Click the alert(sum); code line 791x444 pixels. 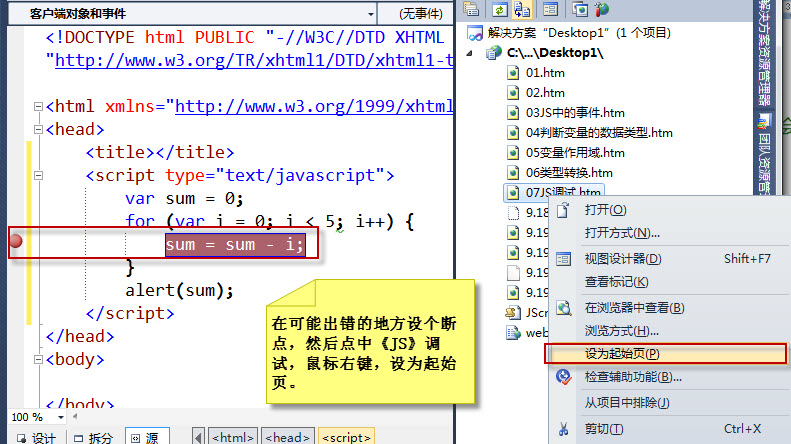pos(180,291)
